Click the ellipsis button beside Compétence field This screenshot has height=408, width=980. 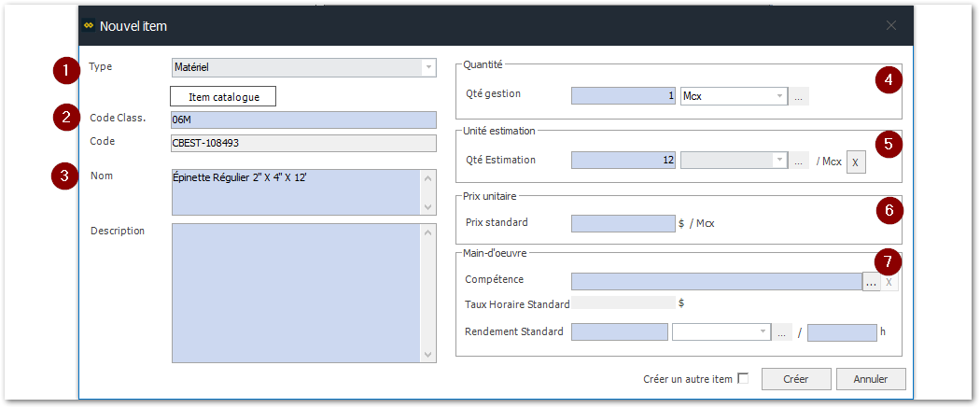point(871,282)
